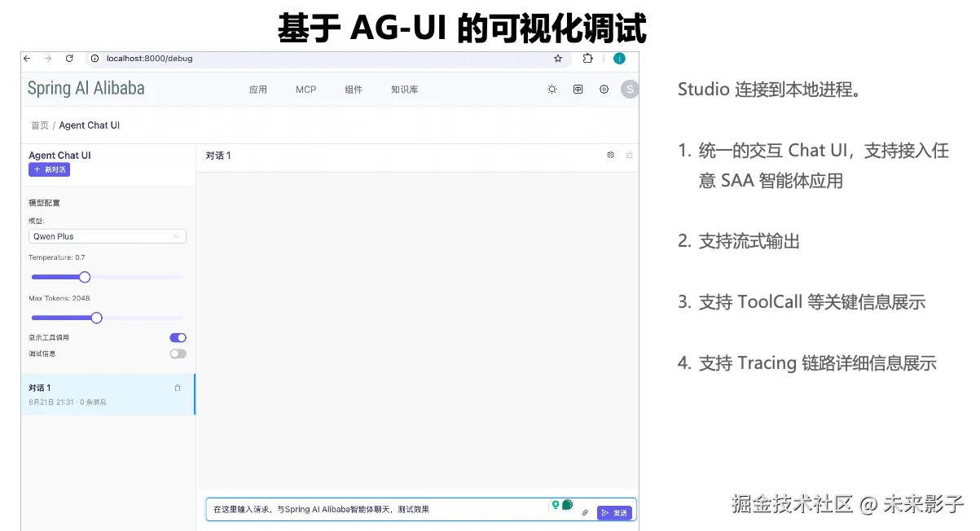Click the Agent Chat UI breadcrumb text
The height and width of the screenshot is (531, 980).
90,125
